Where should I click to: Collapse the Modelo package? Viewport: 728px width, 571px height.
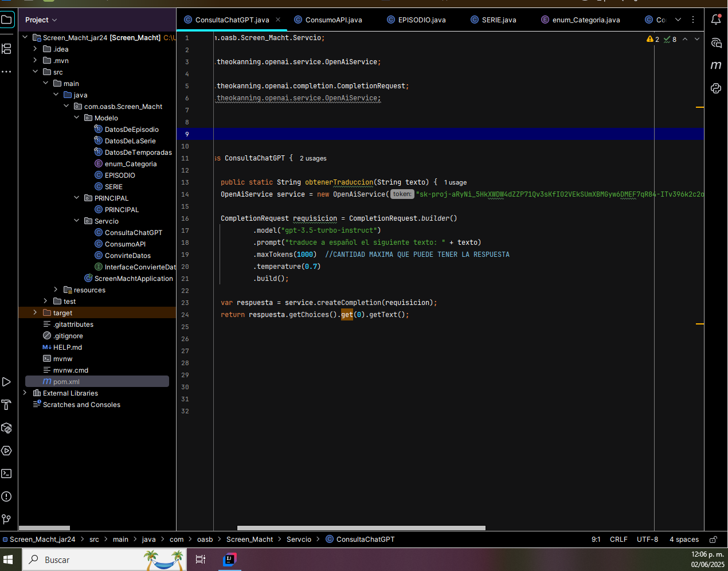coord(77,118)
